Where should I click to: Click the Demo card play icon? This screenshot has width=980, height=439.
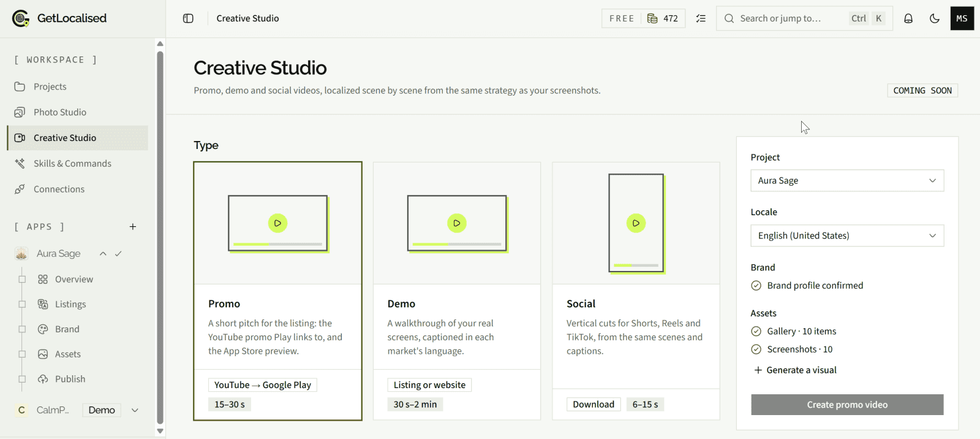(x=457, y=223)
